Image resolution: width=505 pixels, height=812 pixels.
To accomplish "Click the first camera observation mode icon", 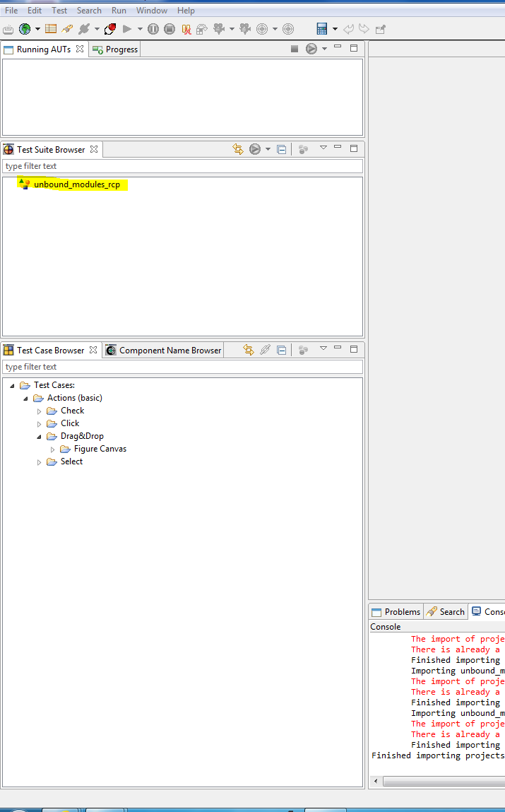I will coord(219,29).
